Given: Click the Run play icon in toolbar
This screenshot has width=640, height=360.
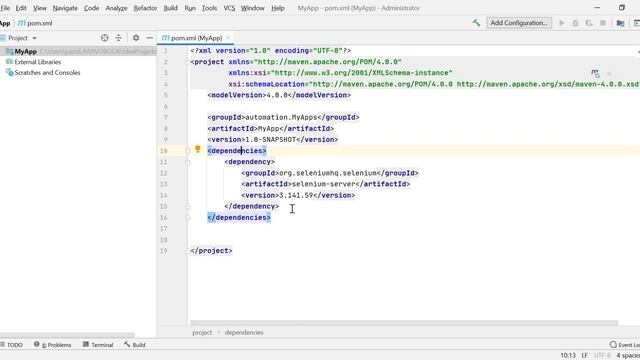Looking at the screenshot, I should pyautogui.click(x=562, y=23).
